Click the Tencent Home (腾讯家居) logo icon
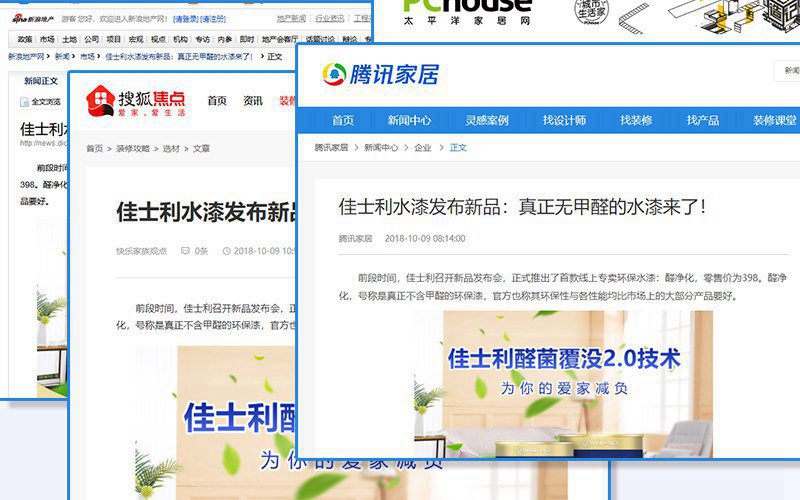This screenshot has width=800, height=500. pos(334,74)
